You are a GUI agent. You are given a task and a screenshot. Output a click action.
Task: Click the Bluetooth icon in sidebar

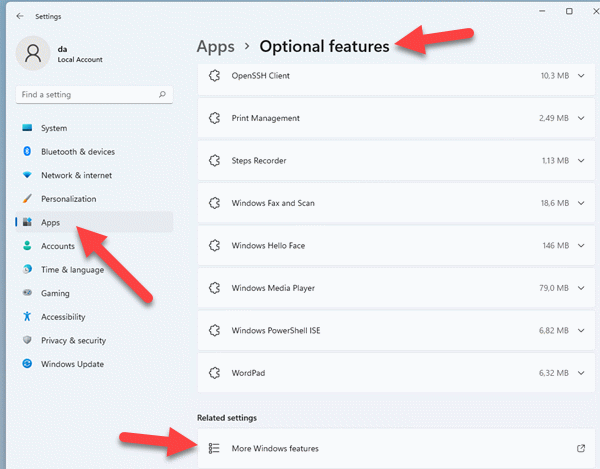coord(27,151)
